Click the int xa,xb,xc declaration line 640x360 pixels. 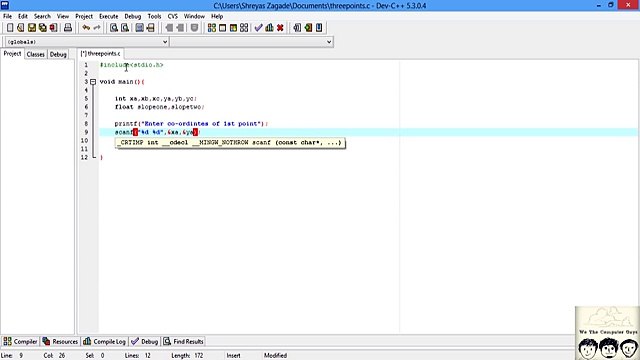(156, 98)
